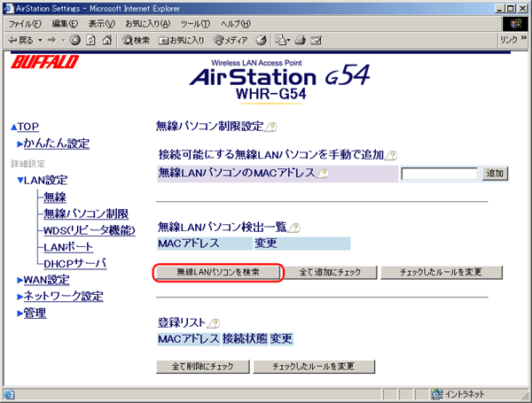This screenshot has width=532, height=403.
Task: Click the イントラネット zone in status bar
Action: coord(458,394)
